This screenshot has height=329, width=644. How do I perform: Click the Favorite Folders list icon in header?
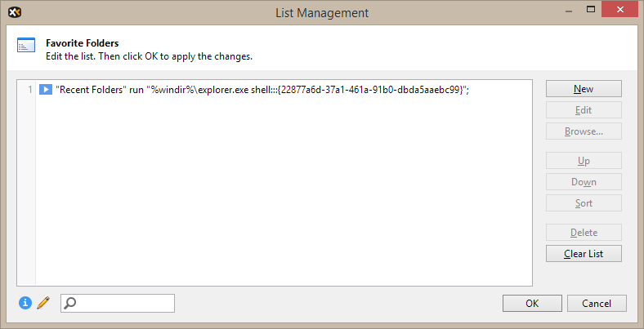[26, 46]
